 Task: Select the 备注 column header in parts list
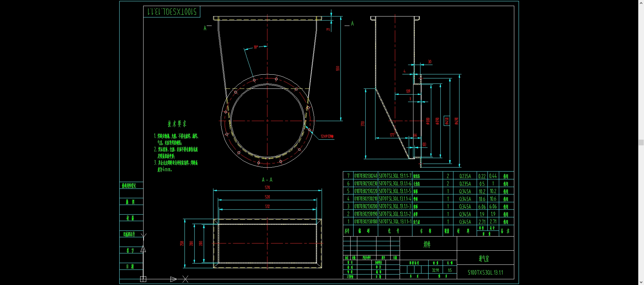point(505,231)
